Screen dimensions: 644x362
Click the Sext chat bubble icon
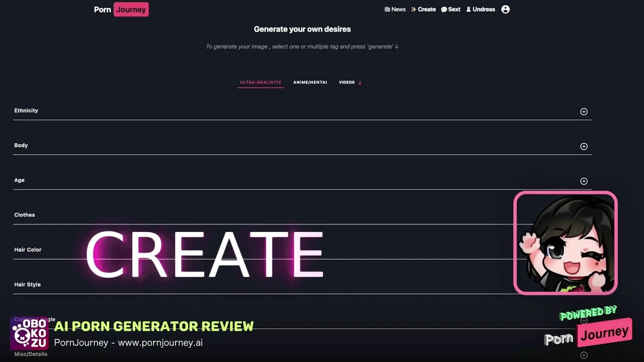(444, 9)
